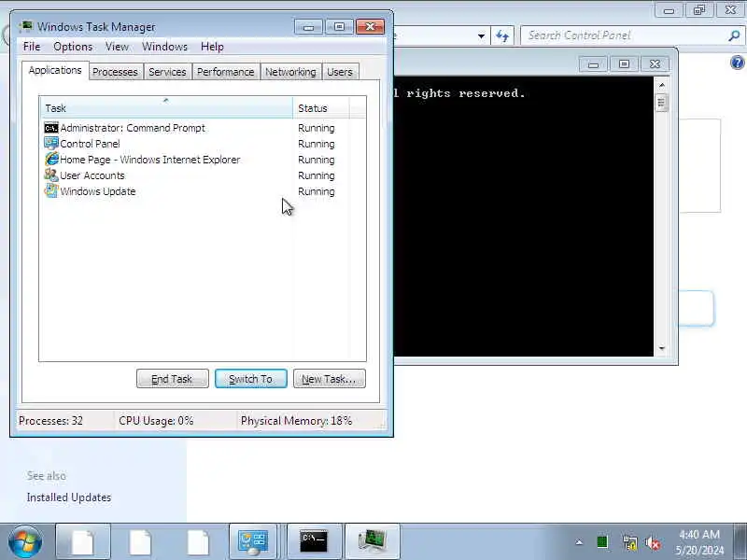Switch to the Users tab
This screenshot has height=560, width=747.
pyautogui.click(x=340, y=72)
